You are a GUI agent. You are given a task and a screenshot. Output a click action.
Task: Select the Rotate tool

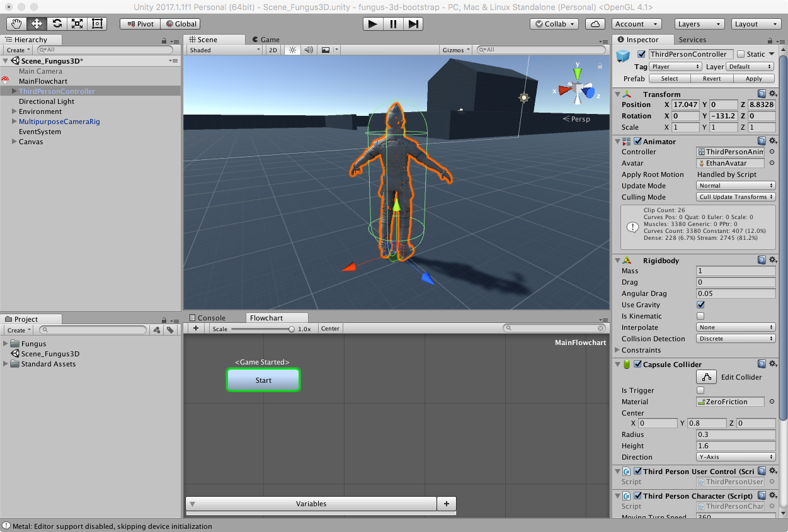click(57, 24)
